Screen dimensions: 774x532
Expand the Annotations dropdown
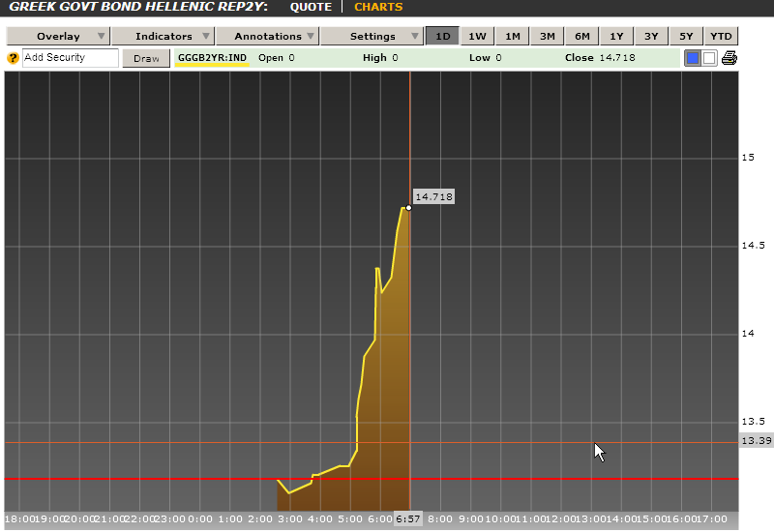[x=268, y=36]
